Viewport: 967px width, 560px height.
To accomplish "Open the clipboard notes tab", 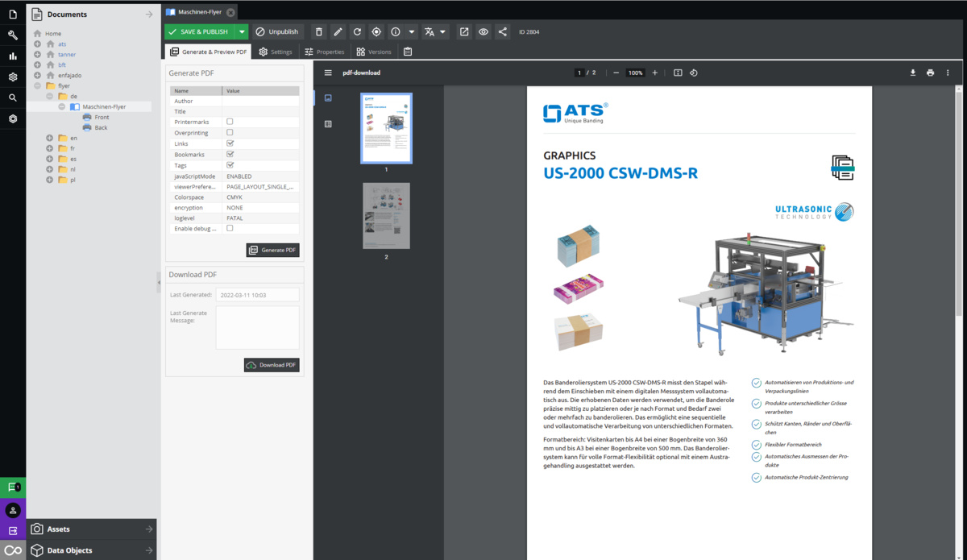I will pos(408,52).
